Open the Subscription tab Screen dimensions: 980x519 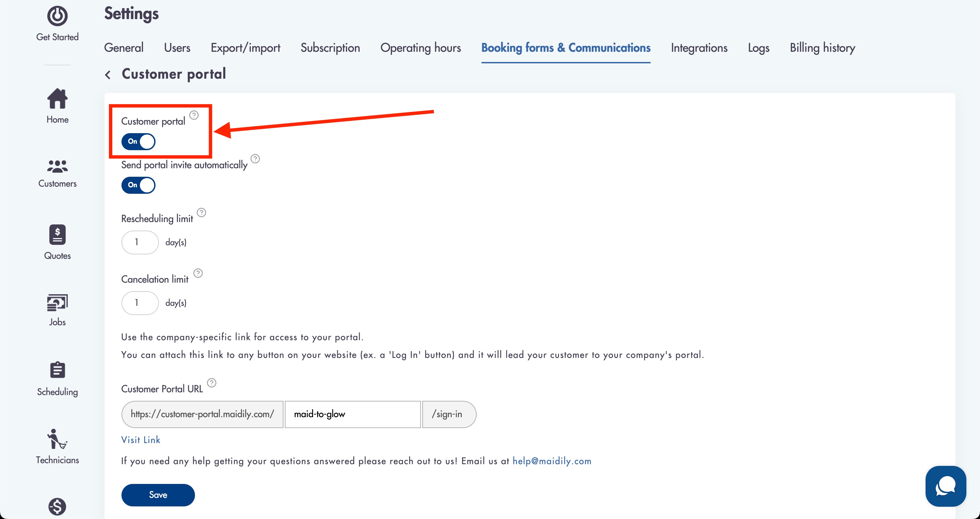tap(330, 48)
